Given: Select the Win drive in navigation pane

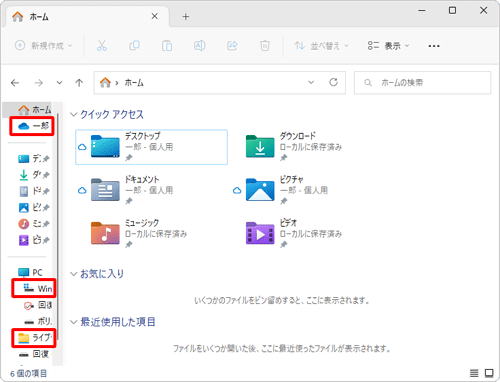Looking at the screenshot, I should (37, 288).
